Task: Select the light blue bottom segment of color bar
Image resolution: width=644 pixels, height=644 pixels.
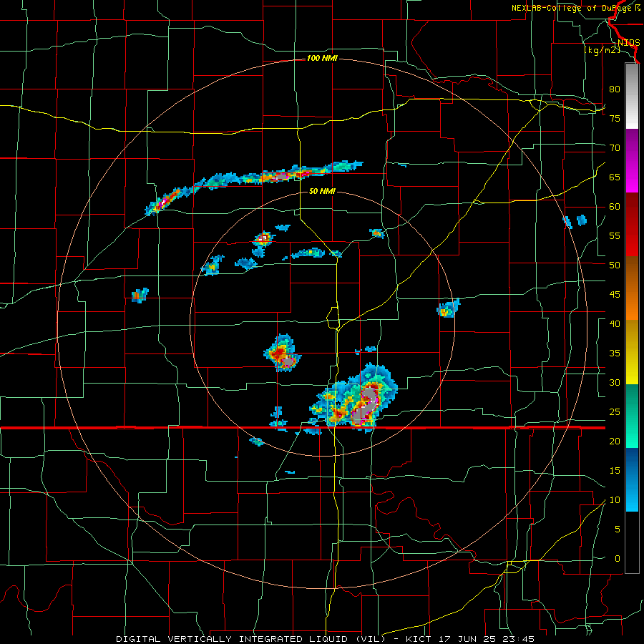Action: 632,479
